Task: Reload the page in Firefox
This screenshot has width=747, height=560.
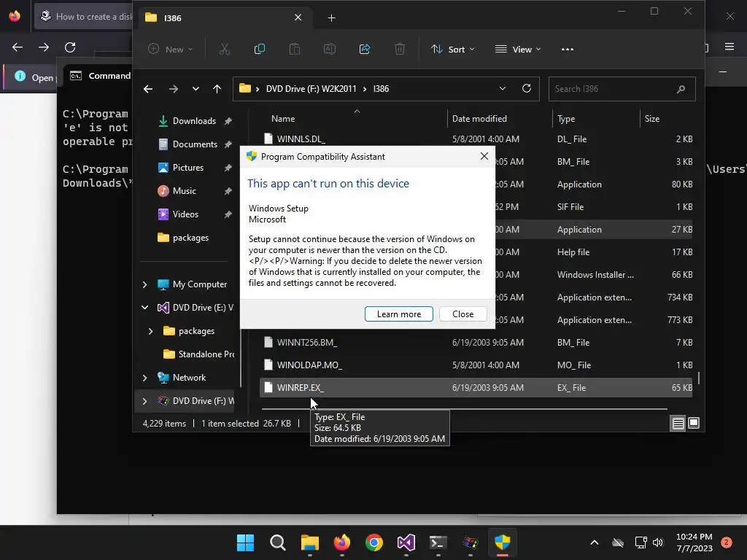Action: coord(70,47)
